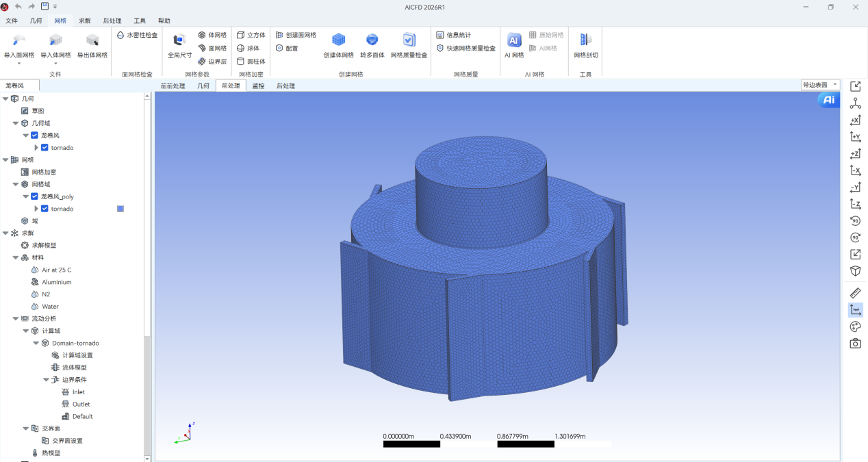Collapse the 求解 tree node

tap(5, 233)
